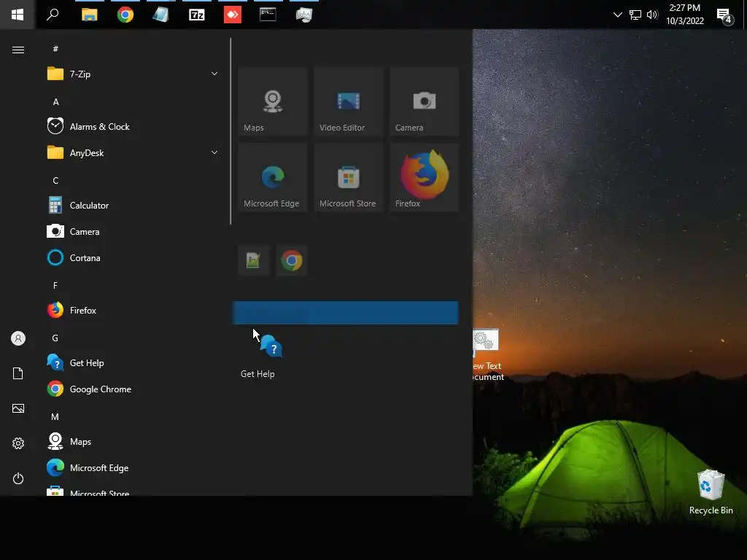Click the blue tile group bar
The height and width of the screenshot is (560, 747).
[x=345, y=313]
